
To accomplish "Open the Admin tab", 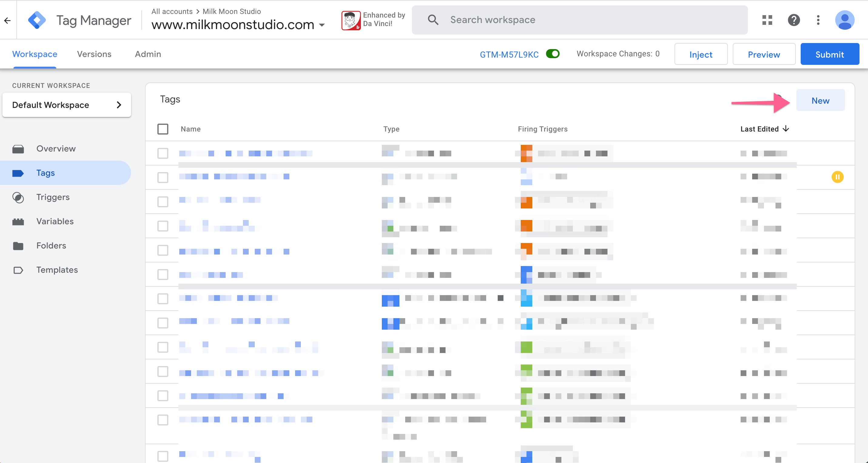I will [x=148, y=54].
